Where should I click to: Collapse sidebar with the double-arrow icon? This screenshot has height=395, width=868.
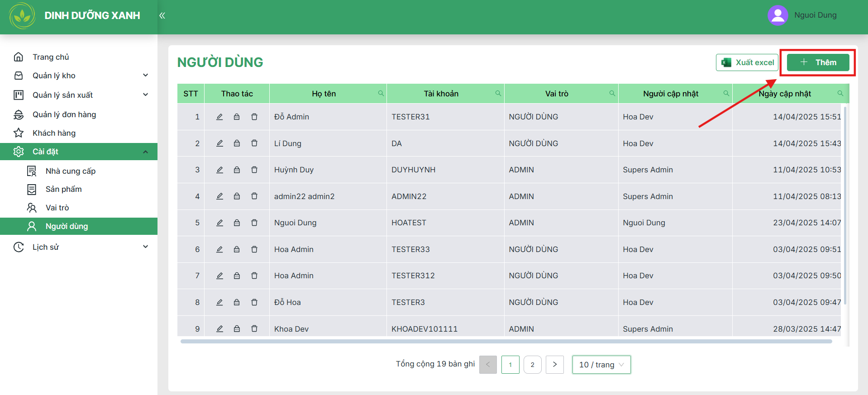click(x=162, y=15)
